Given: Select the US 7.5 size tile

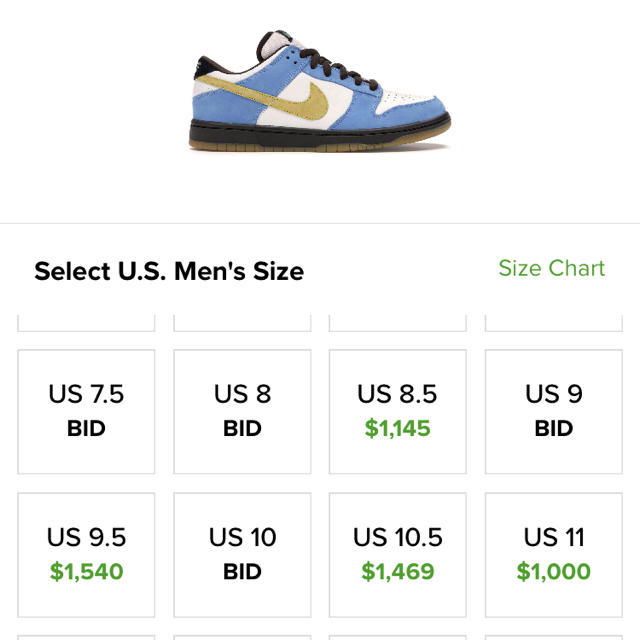Looking at the screenshot, I should (86, 411).
